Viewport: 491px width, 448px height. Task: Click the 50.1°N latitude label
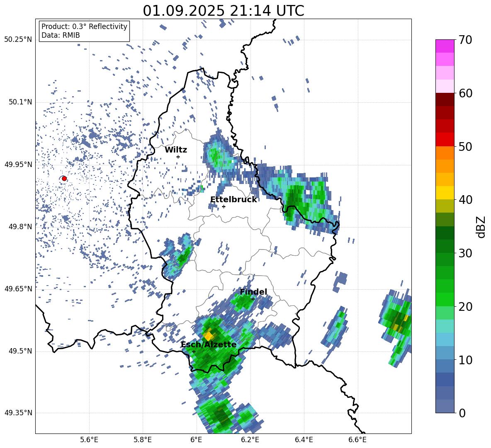pos(20,102)
